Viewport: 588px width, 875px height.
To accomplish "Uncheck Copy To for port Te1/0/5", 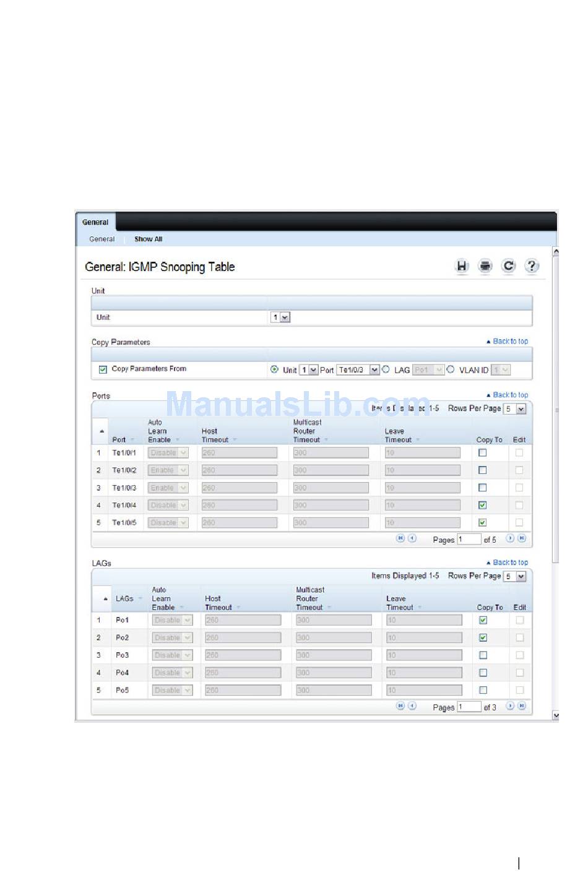I will 483,522.
